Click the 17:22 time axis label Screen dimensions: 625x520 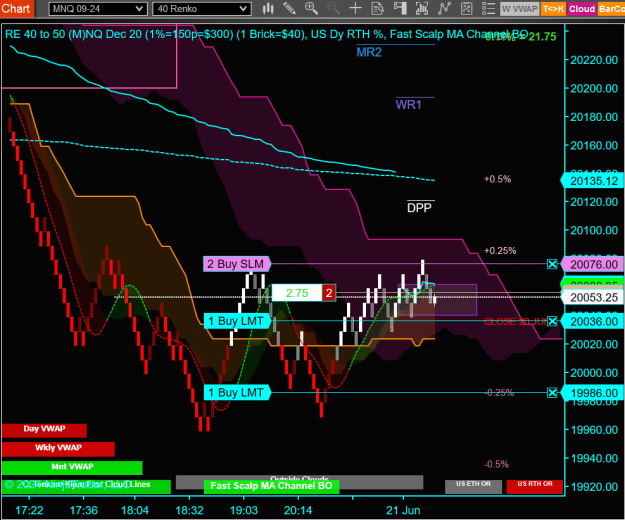[29, 510]
